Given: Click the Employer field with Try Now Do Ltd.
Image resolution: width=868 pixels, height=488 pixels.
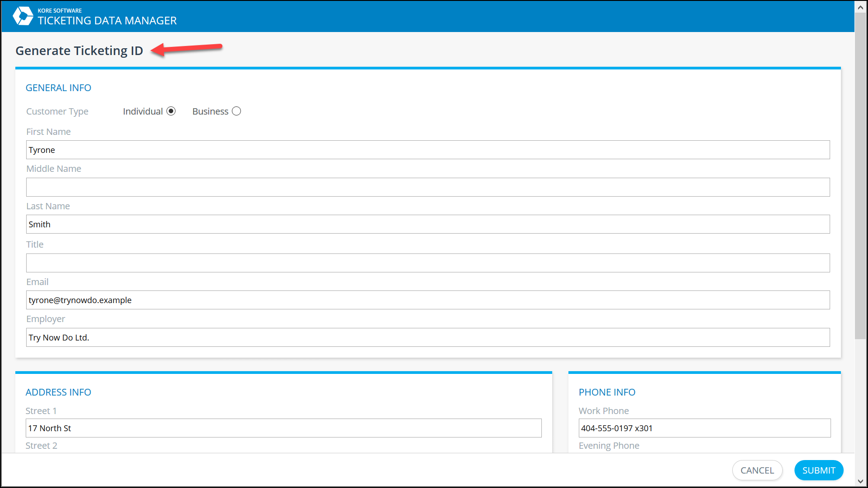Looking at the screenshot, I should click(428, 337).
